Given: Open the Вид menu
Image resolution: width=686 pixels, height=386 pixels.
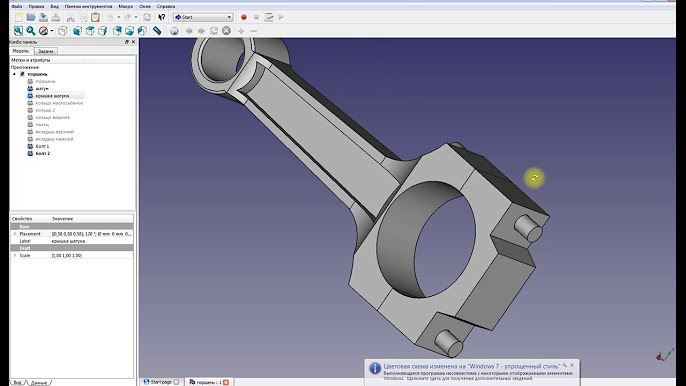Looking at the screenshot, I should point(54,6).
